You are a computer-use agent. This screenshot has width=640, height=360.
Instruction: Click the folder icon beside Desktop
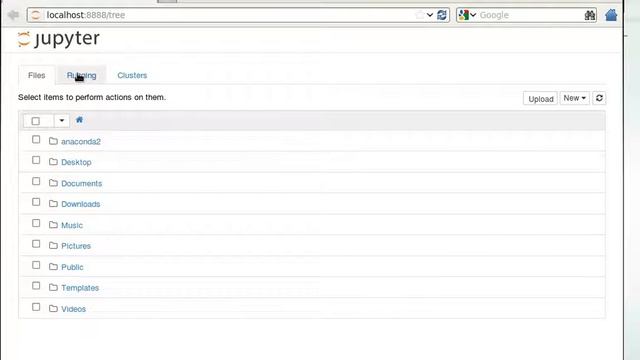coord(53,162)
